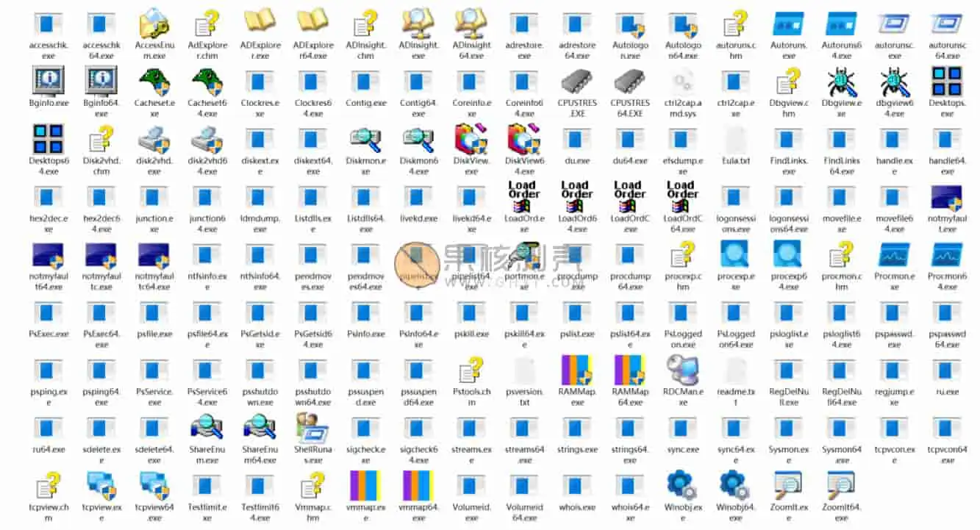Open Pstools.chm help file
Viewport: 980px width, 530px height.
(x=471, y=370)
